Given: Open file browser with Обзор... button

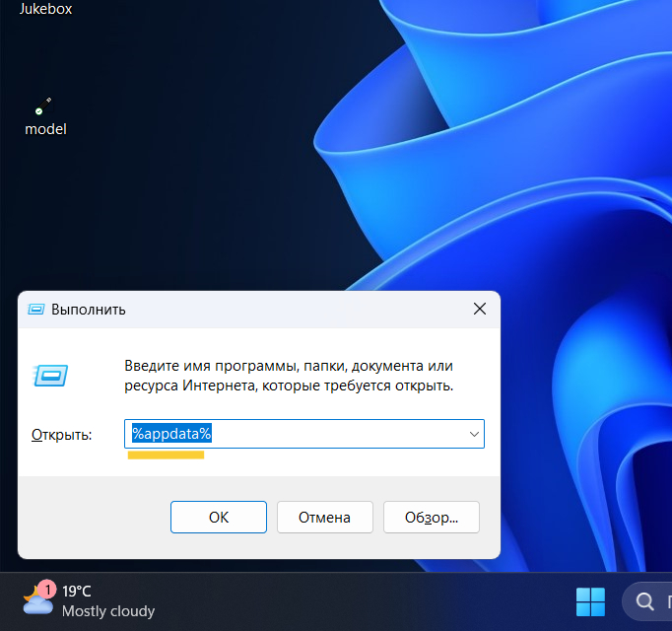Looking at the screenshot, I should [x=432, y=518].
